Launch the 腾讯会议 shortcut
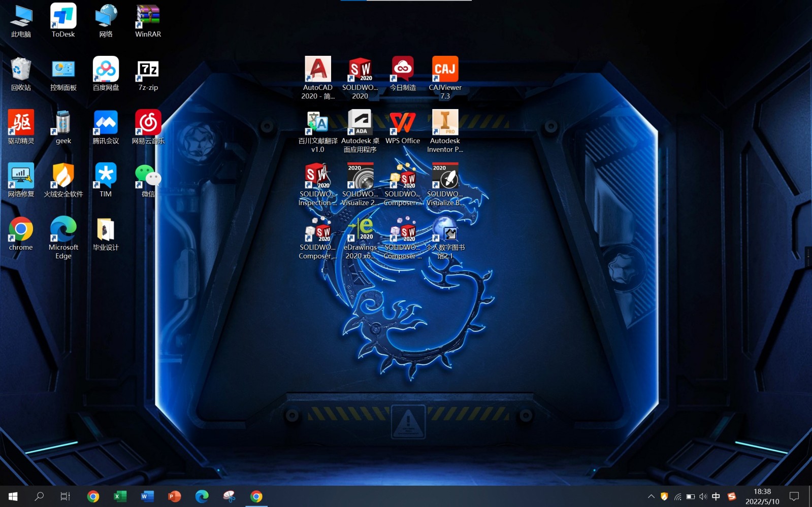This screenshot has height=507, width=812. pyautogui.click(x=106, y=127)
